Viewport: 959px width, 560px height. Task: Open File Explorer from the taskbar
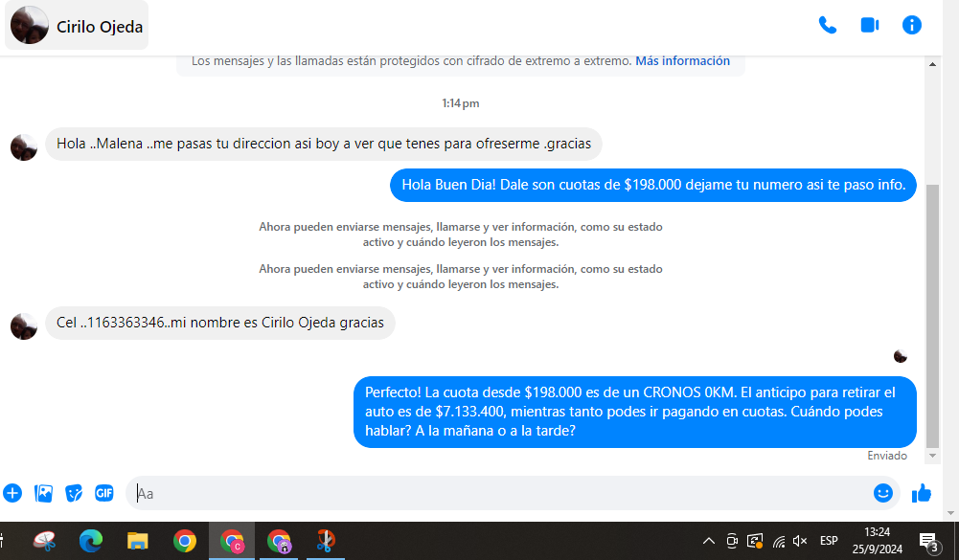(138, 542)
